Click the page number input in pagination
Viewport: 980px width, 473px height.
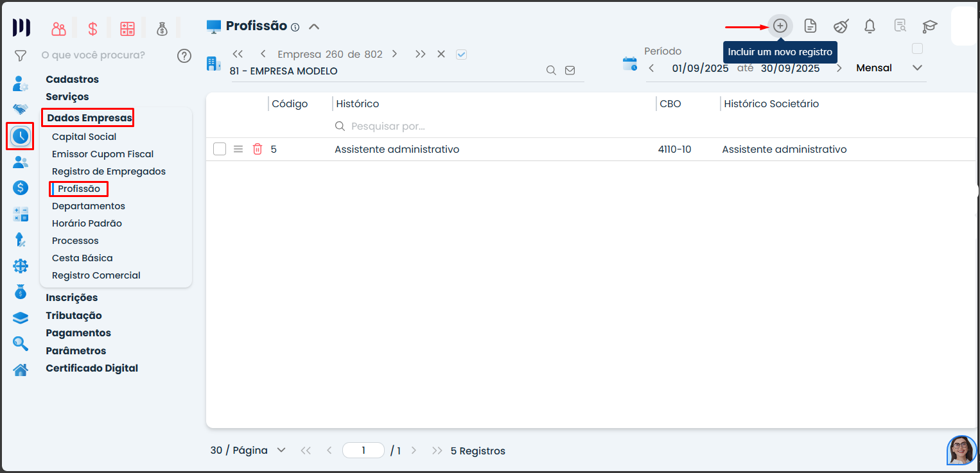(363, 451)
